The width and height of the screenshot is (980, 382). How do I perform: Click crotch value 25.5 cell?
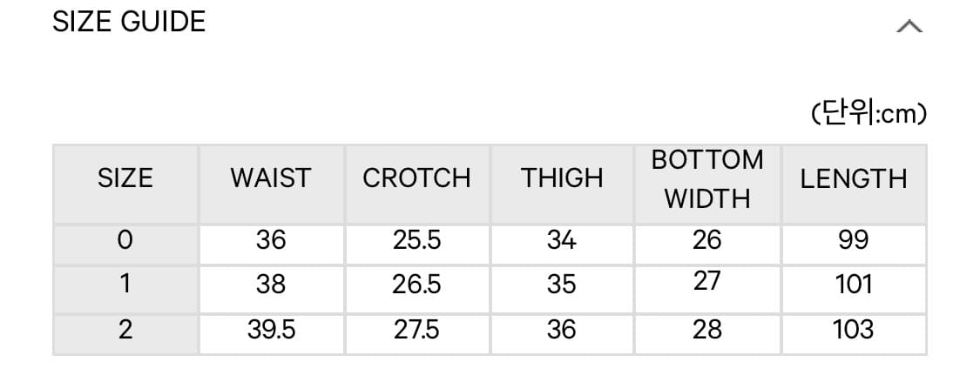coord(416,240)
